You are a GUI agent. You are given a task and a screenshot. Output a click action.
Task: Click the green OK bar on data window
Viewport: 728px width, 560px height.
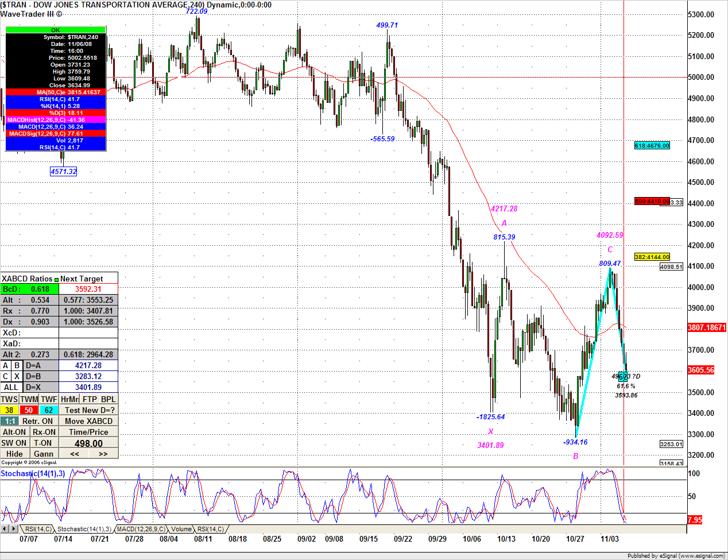(x=55, y=30)
